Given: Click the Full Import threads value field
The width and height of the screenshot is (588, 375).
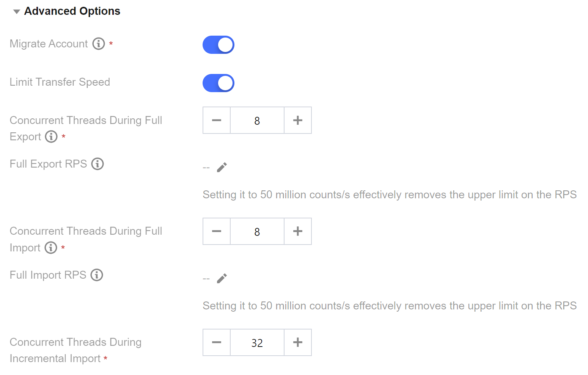Looking at the screenshot, I should click(x=257, y=231).
